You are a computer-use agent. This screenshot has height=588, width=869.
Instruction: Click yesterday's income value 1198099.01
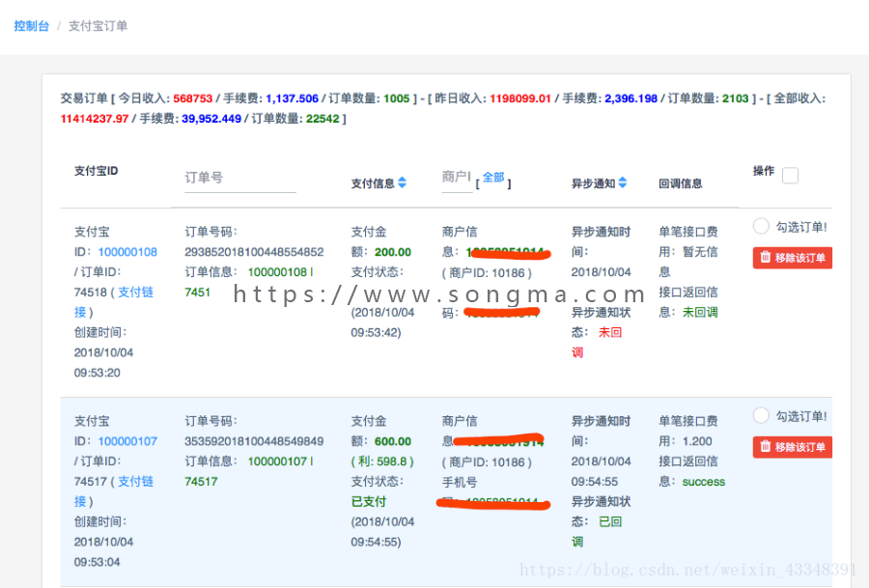(520, 98)
